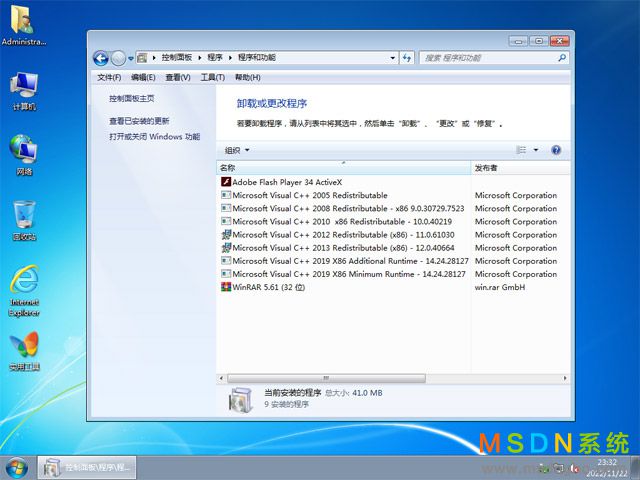The width and height of the screenshot is (640, 480).
Task: Open 打开或关闭 Windows 功能 link
Action: pyautogui.click(x=154, y=136)
